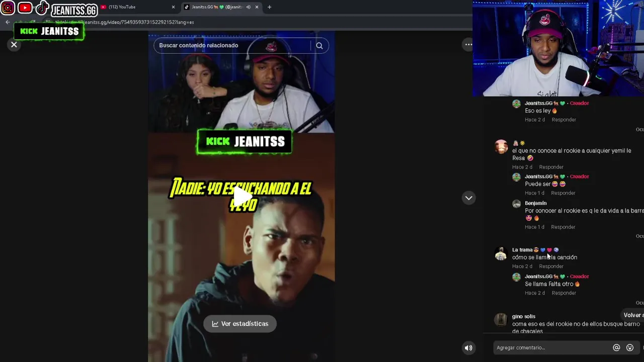The image size is (644, 362).
Task: Open gino solis profile name
Action: pyautogui.click(x=523, y=316)
